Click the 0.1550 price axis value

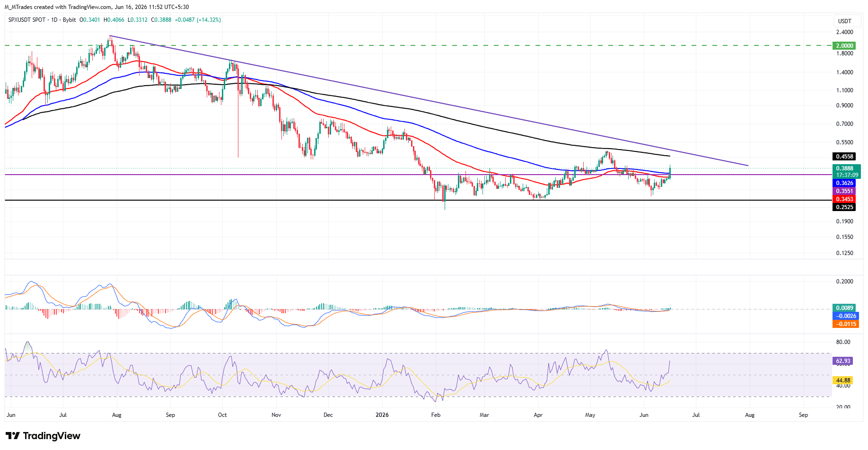[845, 237]
